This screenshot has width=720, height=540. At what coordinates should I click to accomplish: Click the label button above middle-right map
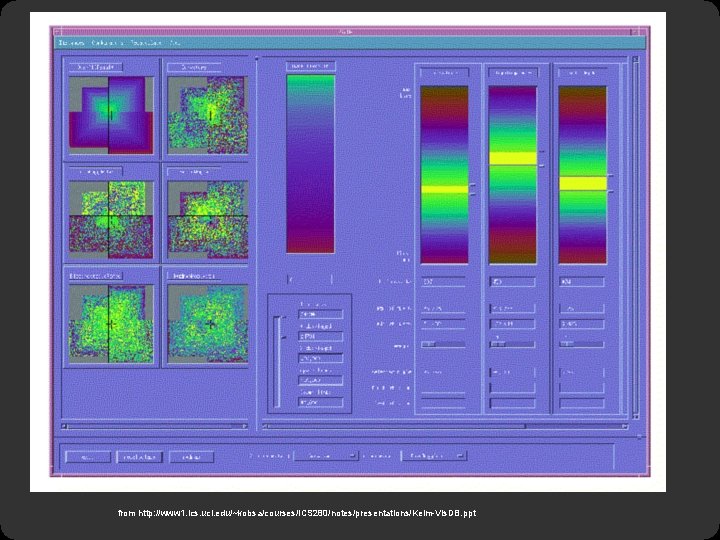(194, 172)
